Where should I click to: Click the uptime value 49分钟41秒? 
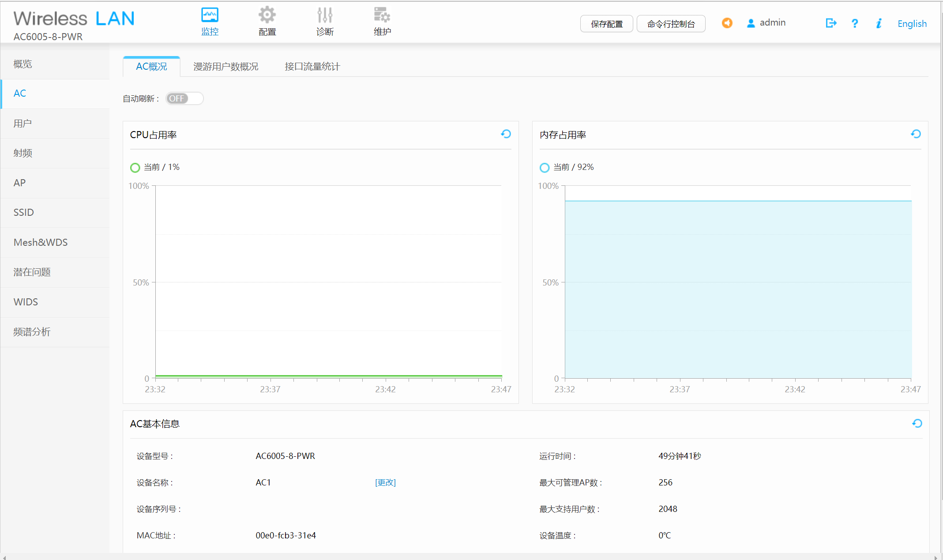[x=680, y=456]
